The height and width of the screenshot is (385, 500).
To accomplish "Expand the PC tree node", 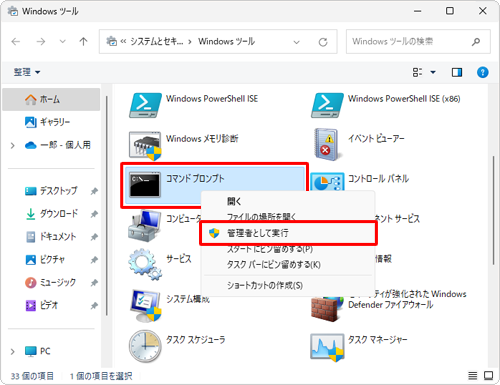I will click(12, 351).
